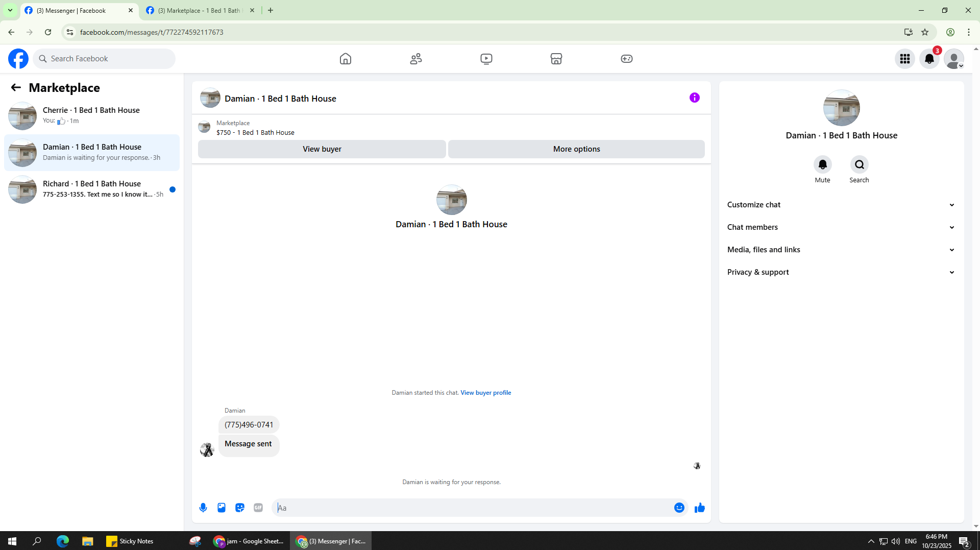Click the back arrow next to Marketplace
Image resolution: width=980 pixels, height=550 pixels.
pyautogui.click(x=16, y=87)
